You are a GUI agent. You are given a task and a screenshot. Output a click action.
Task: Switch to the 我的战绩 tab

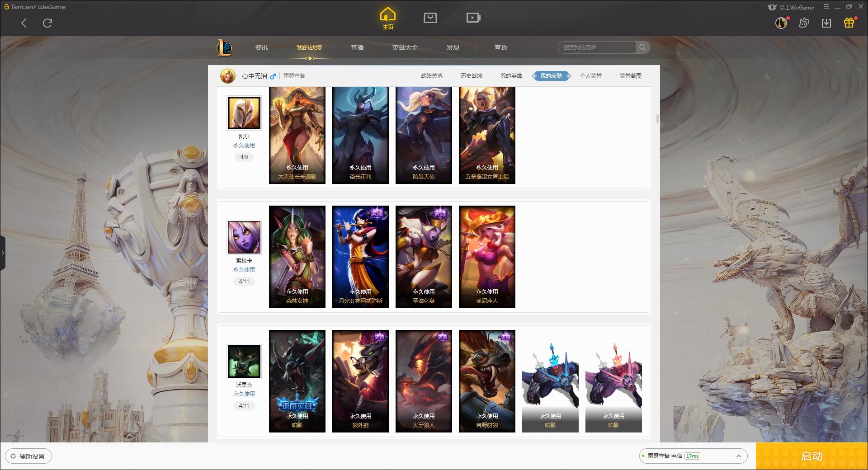point(309,47)
